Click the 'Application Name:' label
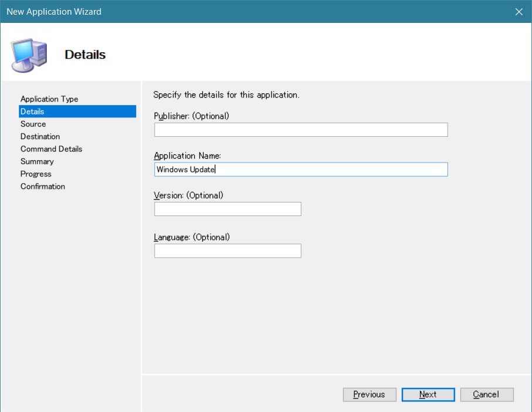Image resolution: width=532 pixels, height=412 pixels. click(187, 156)
